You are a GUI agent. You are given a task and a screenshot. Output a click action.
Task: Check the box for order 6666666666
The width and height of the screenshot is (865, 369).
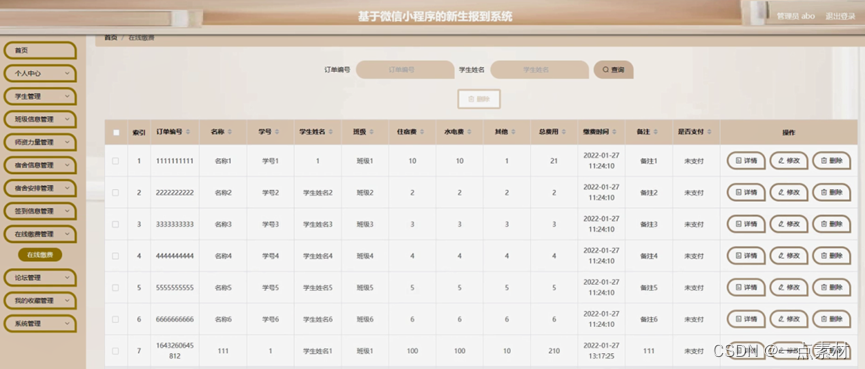[x=115, y=319]
